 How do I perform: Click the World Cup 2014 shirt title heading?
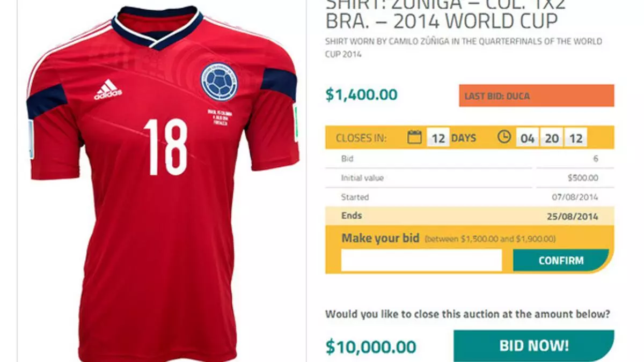point(441,14)
